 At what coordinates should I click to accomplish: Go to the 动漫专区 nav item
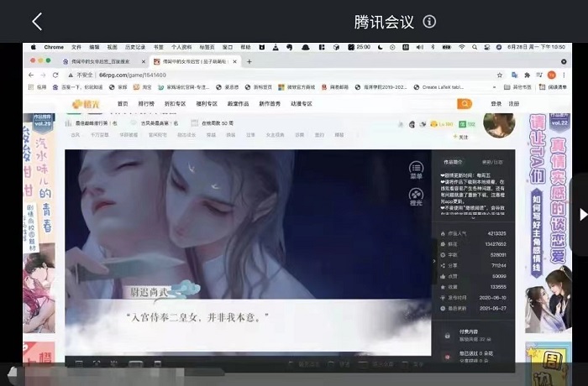[302, 104]
